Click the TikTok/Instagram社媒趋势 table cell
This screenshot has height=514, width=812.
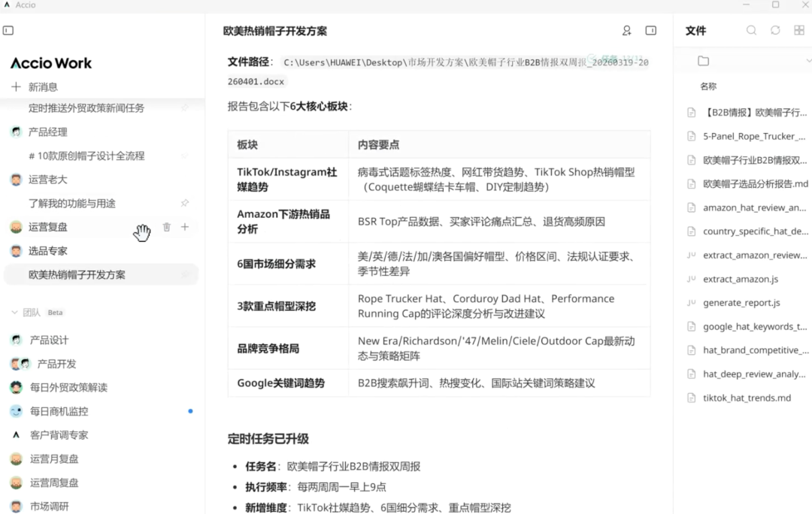287,179
